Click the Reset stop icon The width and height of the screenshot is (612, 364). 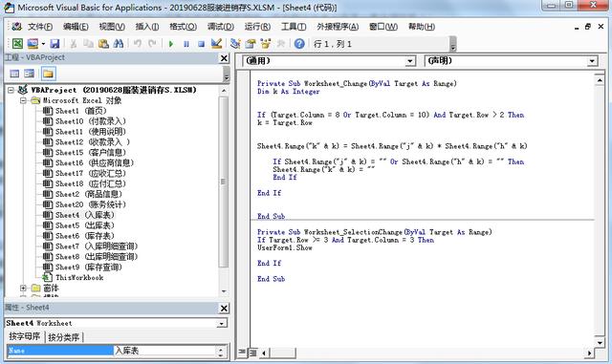(x=201, y=44)
